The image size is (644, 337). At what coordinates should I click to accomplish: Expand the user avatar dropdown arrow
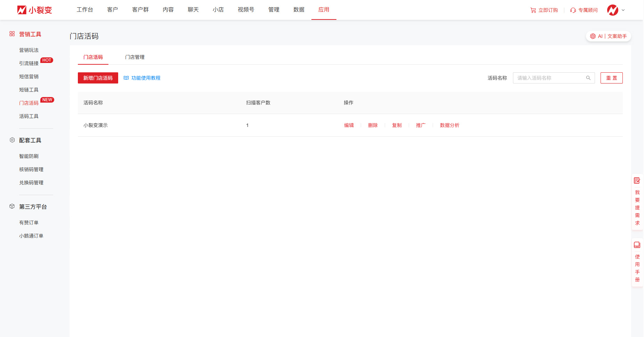pos(623,10)
